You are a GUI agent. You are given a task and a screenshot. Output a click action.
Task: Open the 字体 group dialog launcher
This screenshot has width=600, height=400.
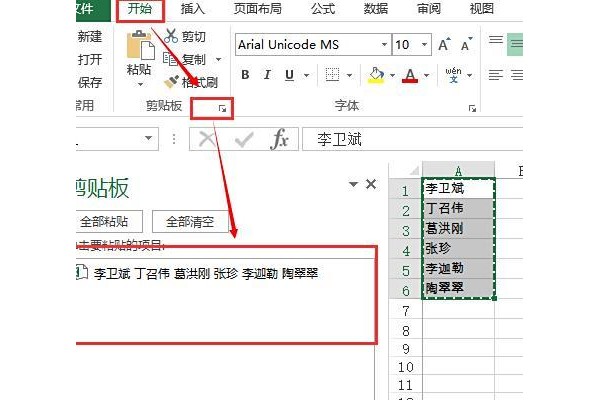(472, 109)
